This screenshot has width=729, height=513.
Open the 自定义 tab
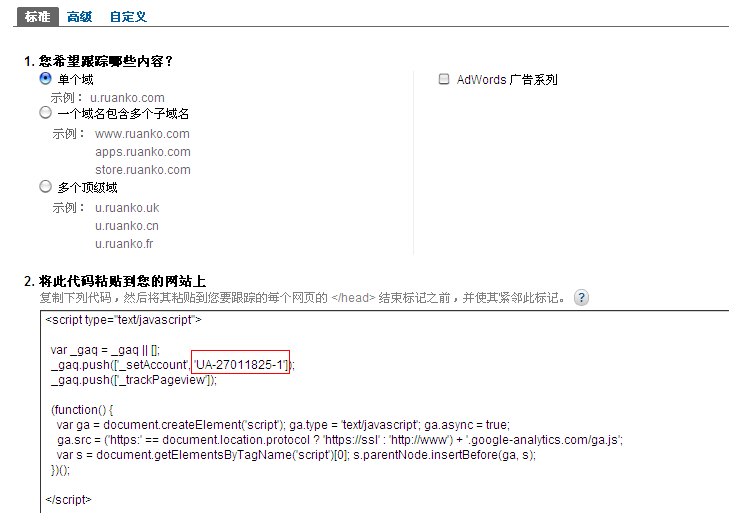coord(128,17)
